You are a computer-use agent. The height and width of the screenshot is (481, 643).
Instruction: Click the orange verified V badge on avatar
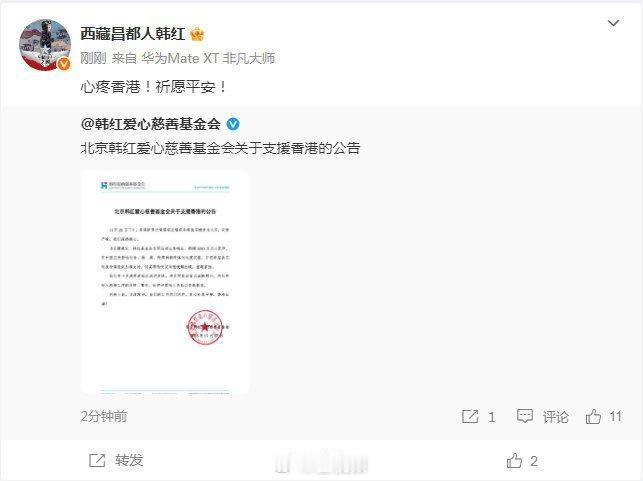point(64,64)
